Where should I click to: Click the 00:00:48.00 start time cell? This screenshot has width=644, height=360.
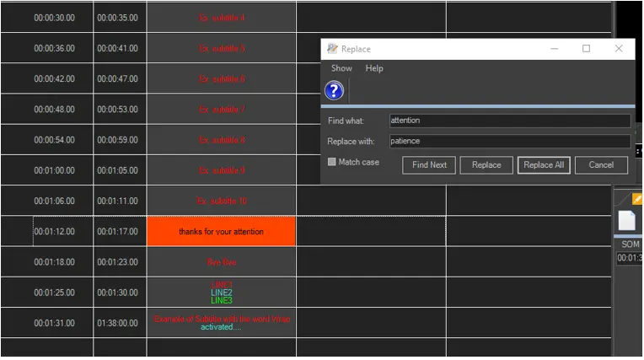pyautogui.click(x=54, y=110)
